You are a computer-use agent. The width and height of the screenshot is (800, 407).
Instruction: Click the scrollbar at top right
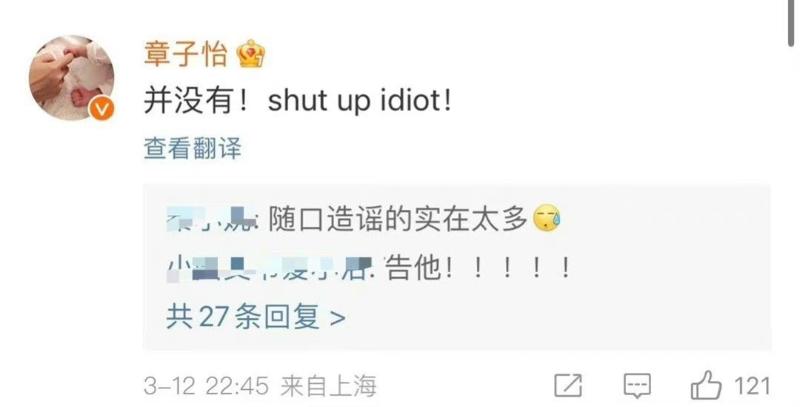tap(794, 23)
